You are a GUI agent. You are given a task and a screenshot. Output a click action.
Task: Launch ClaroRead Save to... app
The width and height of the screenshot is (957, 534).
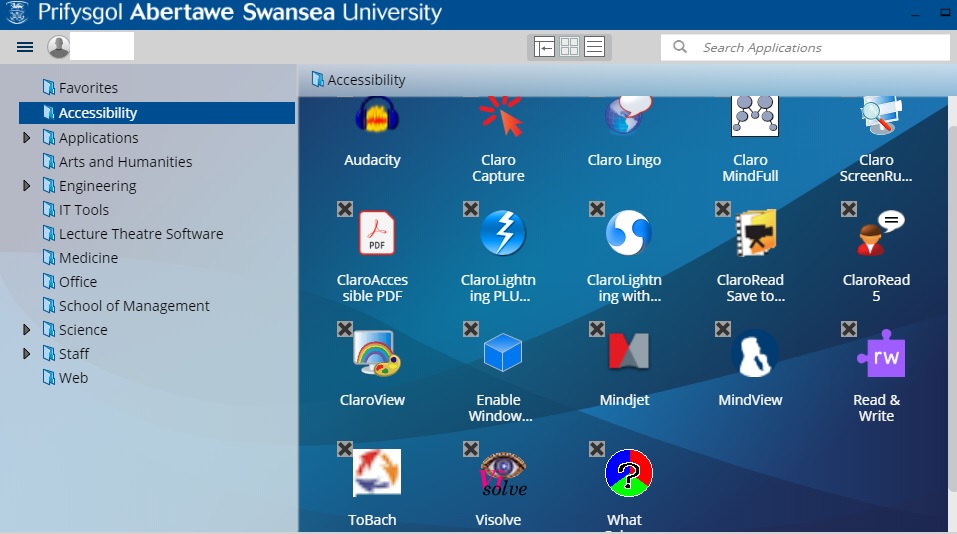click(x=755, y=233)
